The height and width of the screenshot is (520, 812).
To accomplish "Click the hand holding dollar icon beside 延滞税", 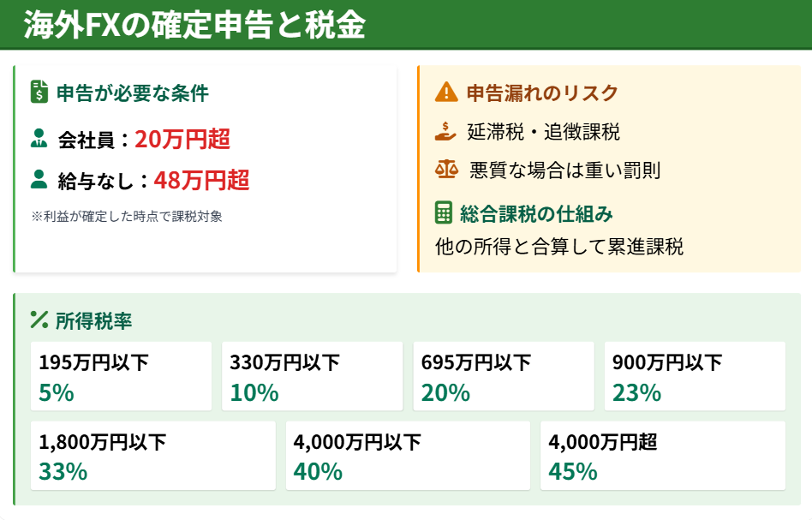I will pos(445,131).
